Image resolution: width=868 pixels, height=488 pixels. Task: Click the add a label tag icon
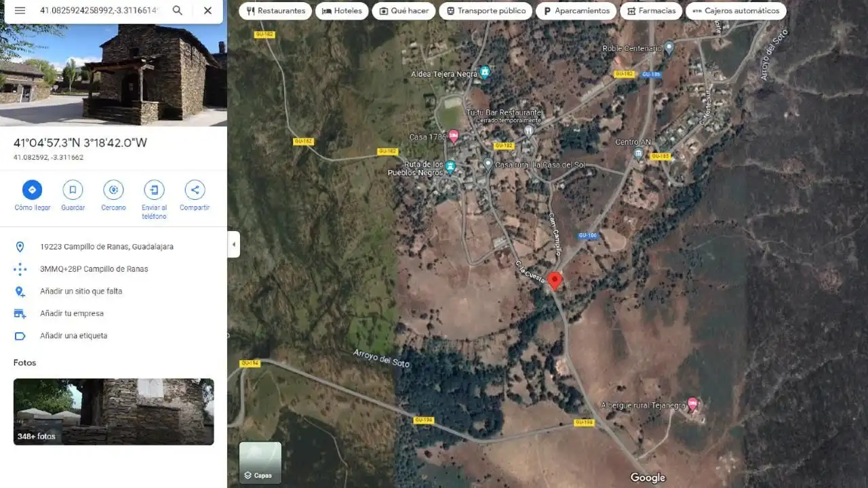[x=20, y=336]
